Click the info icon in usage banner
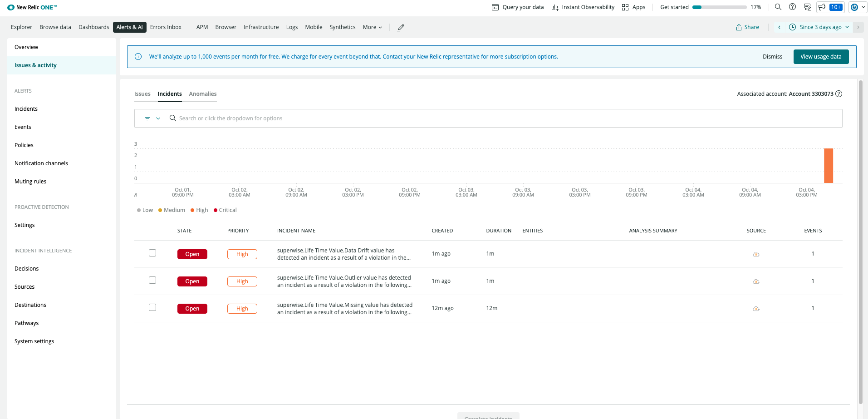Viewport: 868px width, 419px height. tap(138, 57)
